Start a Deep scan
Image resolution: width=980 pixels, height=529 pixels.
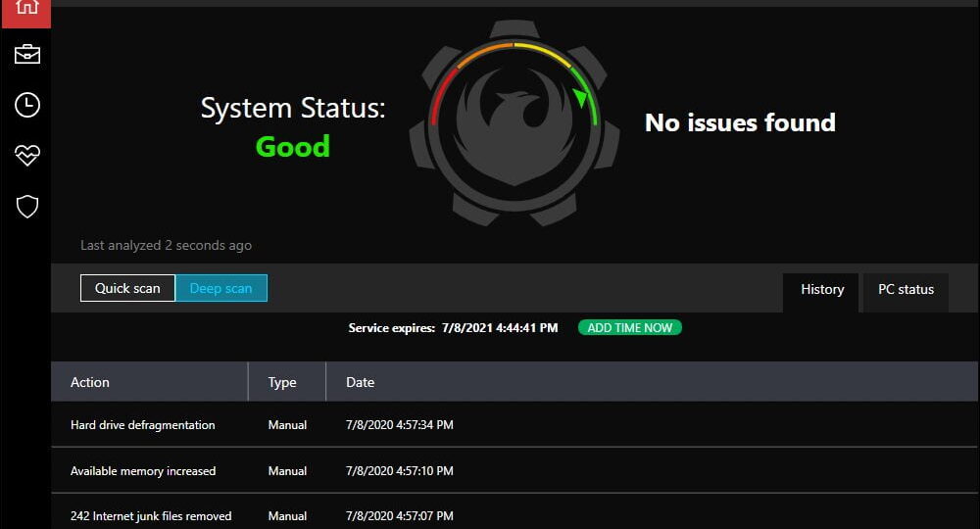click(221, 288)
